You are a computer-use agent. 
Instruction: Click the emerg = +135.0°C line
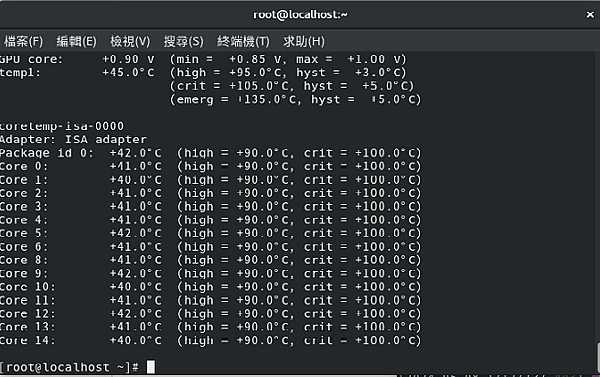[x=295, y=100]
